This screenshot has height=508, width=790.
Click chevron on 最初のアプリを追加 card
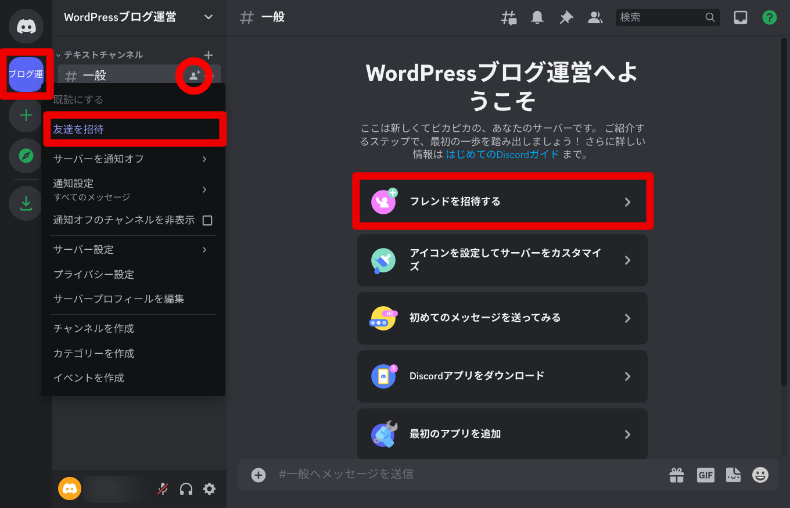(x=627, y=434)
